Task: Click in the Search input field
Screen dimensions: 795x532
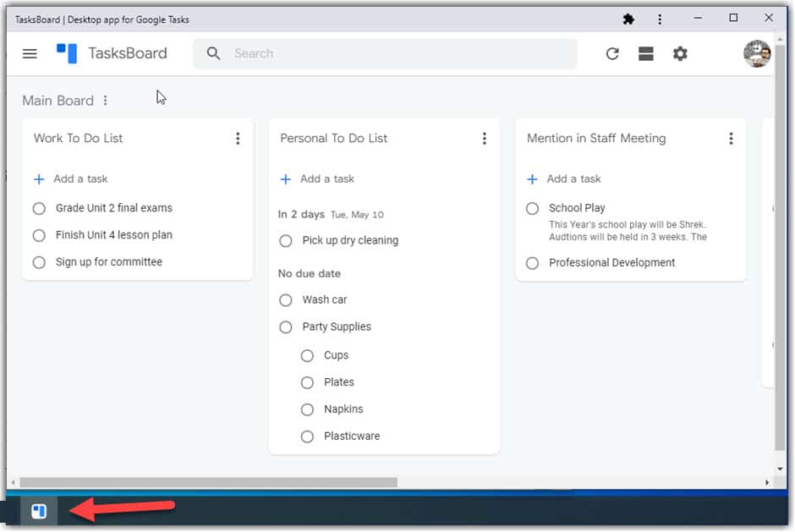Action: pos(386,53)
